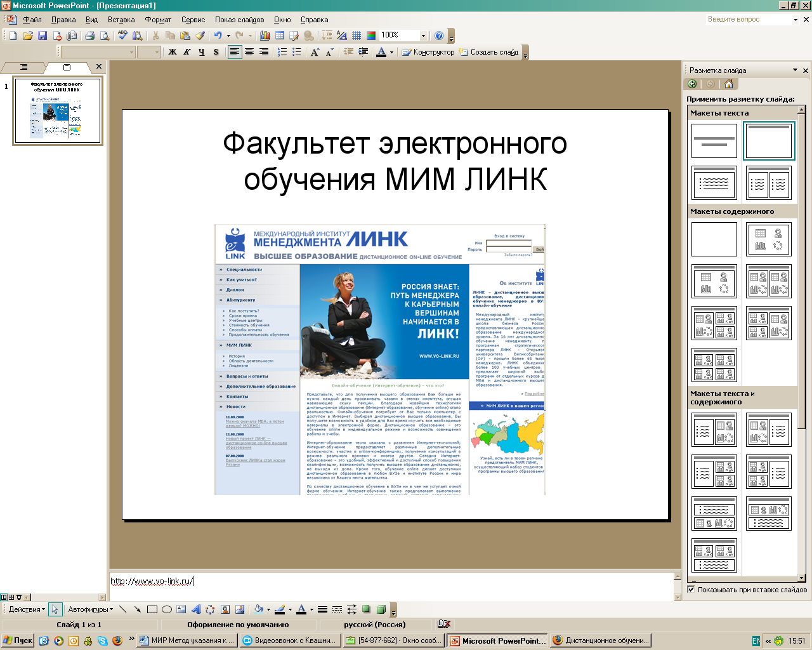Click the Cut scissors icon
The image size is (812, 650).
pyautogui.click(x=155, y=36)
